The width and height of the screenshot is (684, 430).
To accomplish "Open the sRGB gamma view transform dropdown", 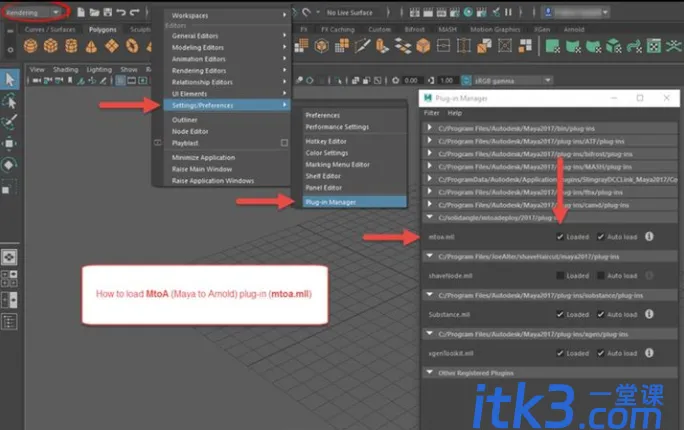I will (x=512, y=80).
